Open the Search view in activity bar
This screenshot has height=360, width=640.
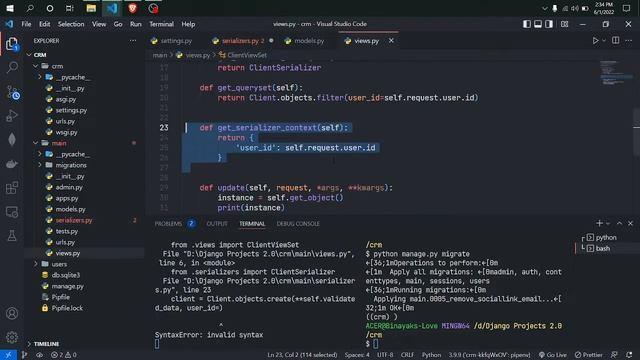[x=12, y=67]
